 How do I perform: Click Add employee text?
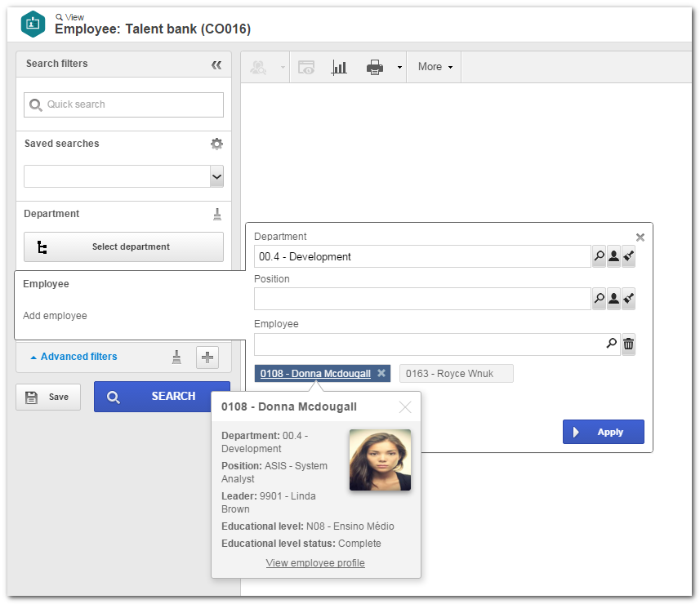55,316
